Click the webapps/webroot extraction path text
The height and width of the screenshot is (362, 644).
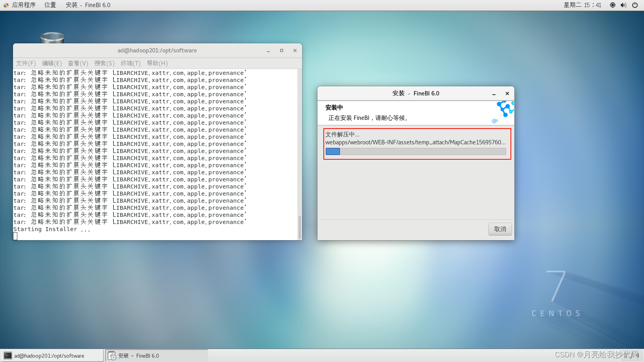[x=416, y=142]
